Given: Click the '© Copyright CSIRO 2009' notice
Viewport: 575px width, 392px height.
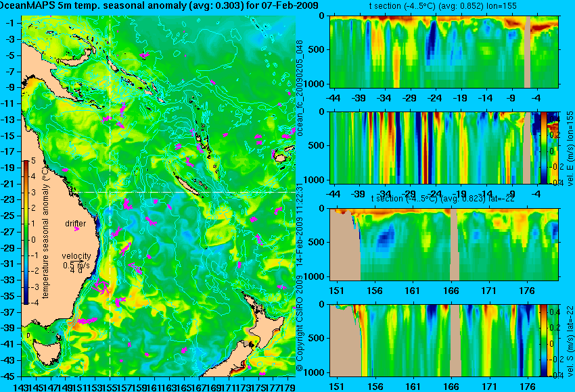Looking at the screenshot, I should click(x=300, y=324).
